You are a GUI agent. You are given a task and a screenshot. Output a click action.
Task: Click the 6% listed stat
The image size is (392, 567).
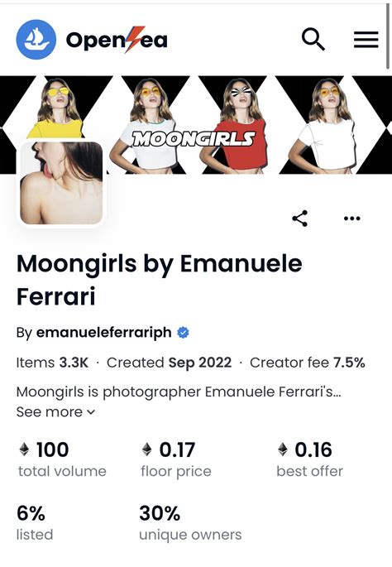[35, 523]
